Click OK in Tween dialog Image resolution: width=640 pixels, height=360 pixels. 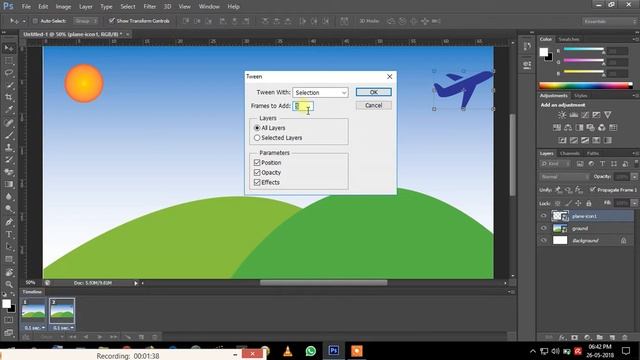click(373, 92)
